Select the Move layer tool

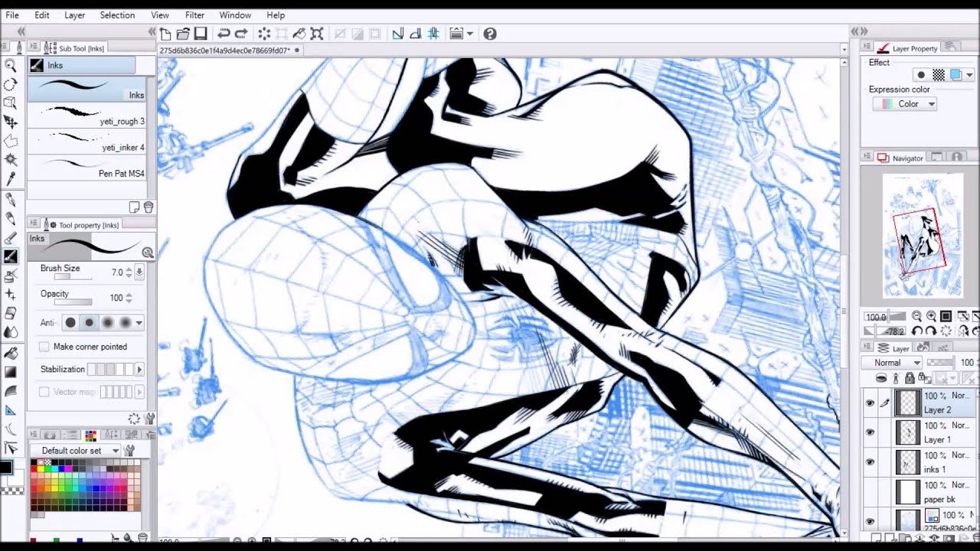[x=11, y=122]
